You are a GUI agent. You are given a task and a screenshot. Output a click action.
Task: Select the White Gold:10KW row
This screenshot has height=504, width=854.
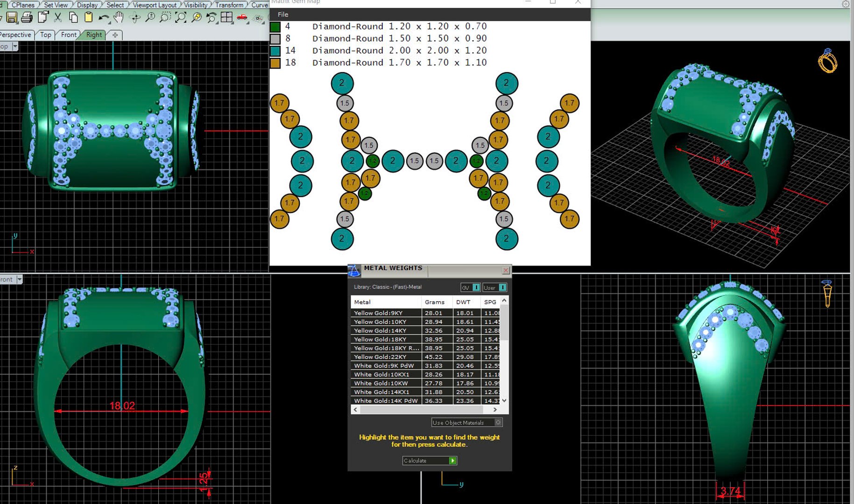pos(425,383)
